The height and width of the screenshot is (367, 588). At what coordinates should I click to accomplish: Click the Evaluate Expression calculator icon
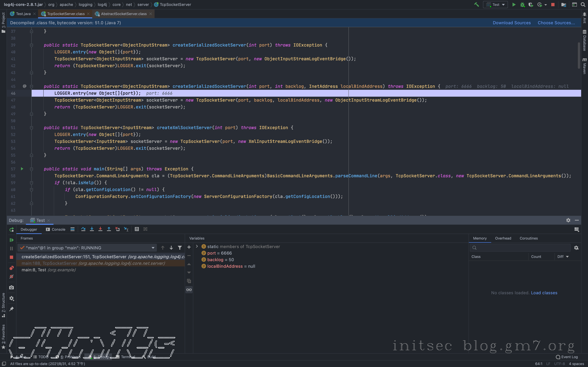point(137,229)
